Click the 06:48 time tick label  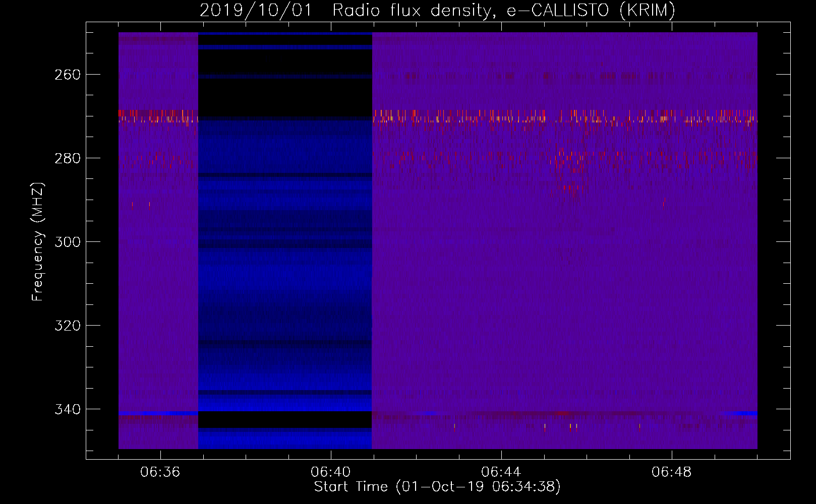(x=672, y=472)
